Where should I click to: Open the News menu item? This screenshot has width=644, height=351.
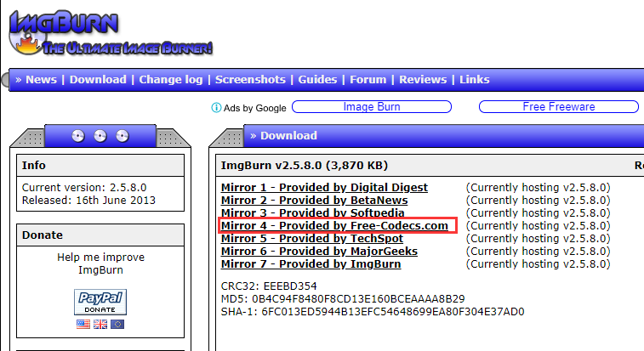(x=41, y=80)
